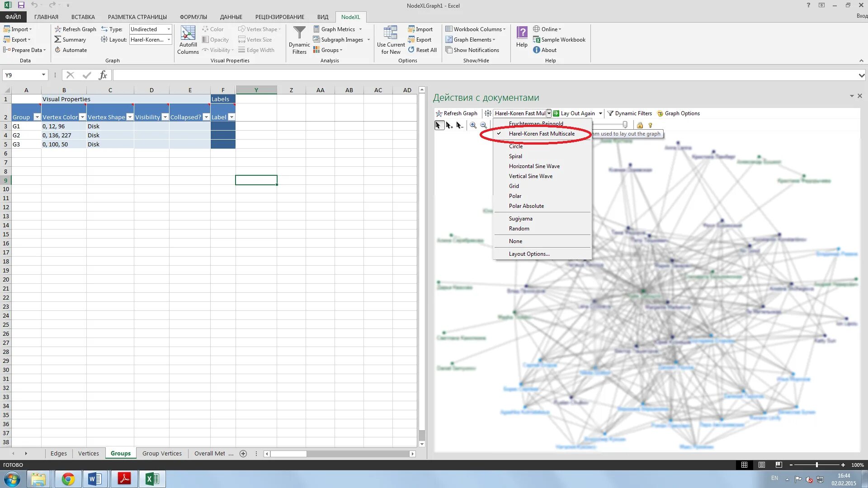The height and width of the screenshot is (488, 868).
Task: Open the Lay Out Again dropdown arrow
Action: (x=600, y=113)
